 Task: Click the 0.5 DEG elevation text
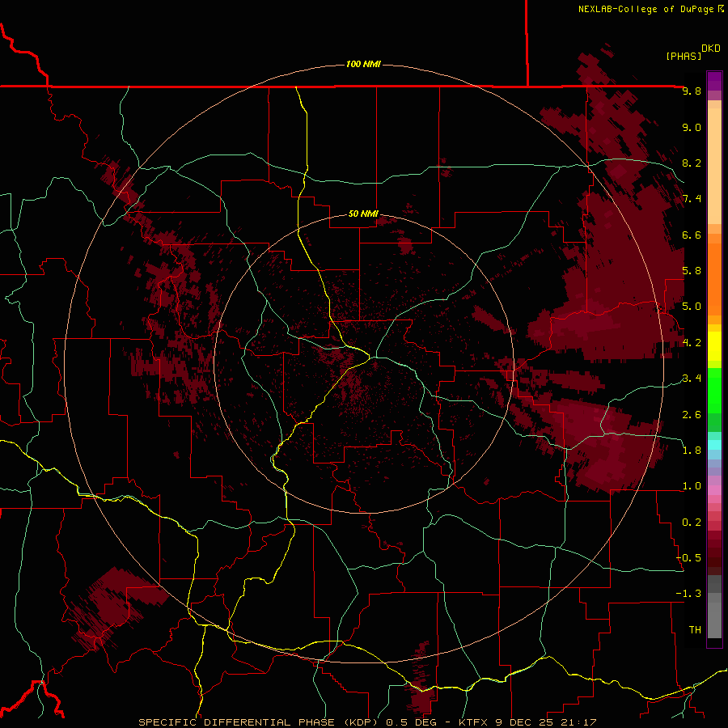pyautogui.click(x=412, y=722)
